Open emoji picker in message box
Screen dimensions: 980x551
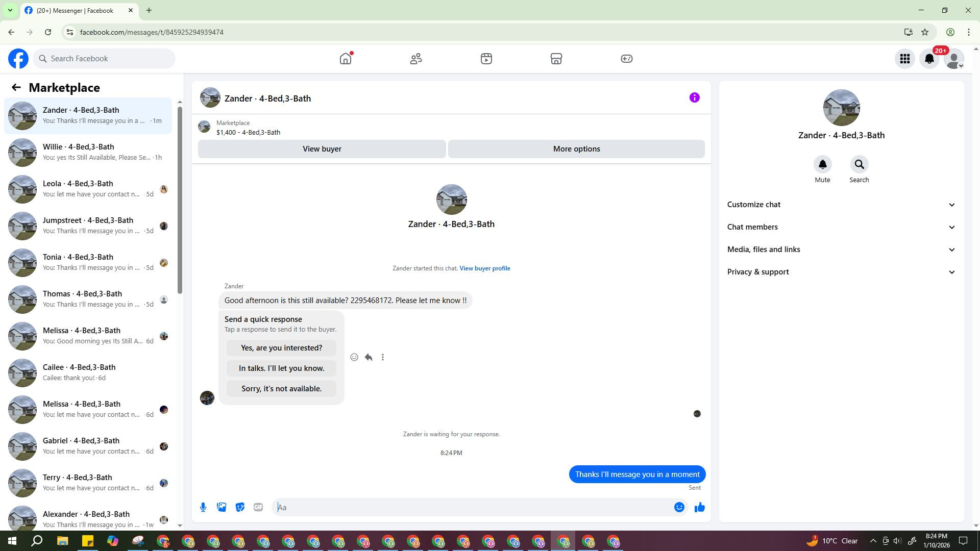pyautogui.click(x=679, y=507)
